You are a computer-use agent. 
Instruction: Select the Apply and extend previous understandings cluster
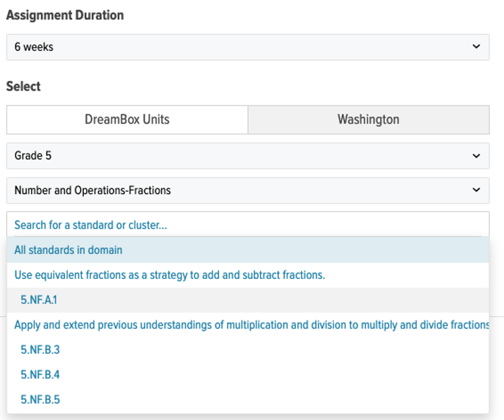251,325
